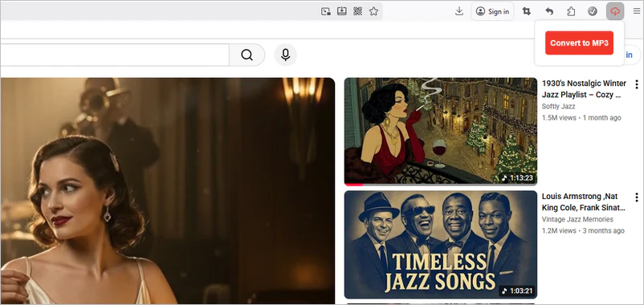Image resolution: width=644 pixels, height=305 pixels.
Task: Open the '1930's Nostalgic Winter Jazz Playlist' title
Action: (x=584, y=89)
